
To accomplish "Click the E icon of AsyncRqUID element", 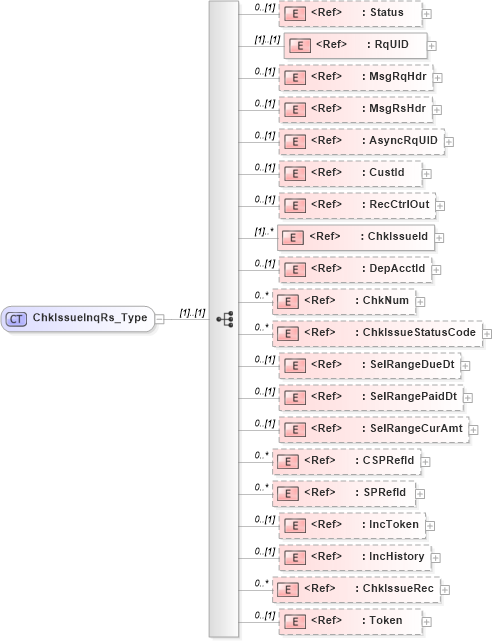I will 295,142.
